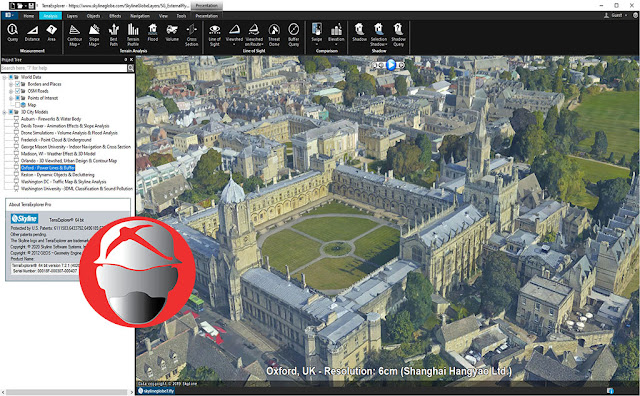Click the Project Tree search magnifier icon
Viewport: 640px width, 396px height.
click(131, 68)
